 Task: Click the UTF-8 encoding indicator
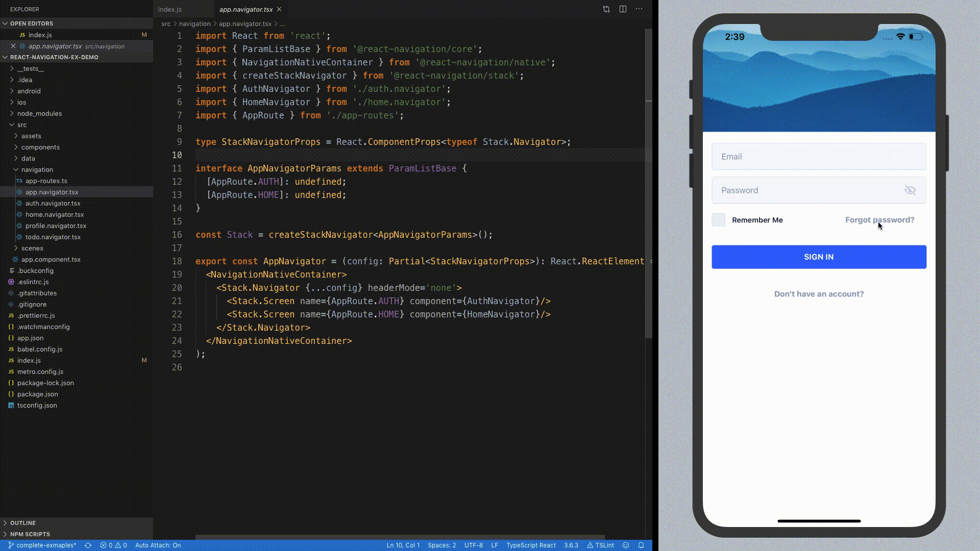coord(473,545)
